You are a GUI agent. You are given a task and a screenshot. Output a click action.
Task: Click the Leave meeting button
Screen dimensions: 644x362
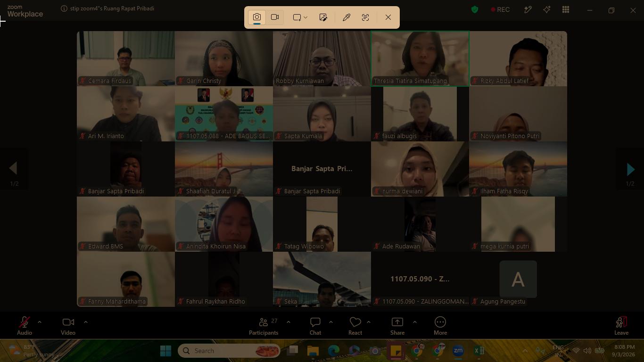[x=621, y=326]
